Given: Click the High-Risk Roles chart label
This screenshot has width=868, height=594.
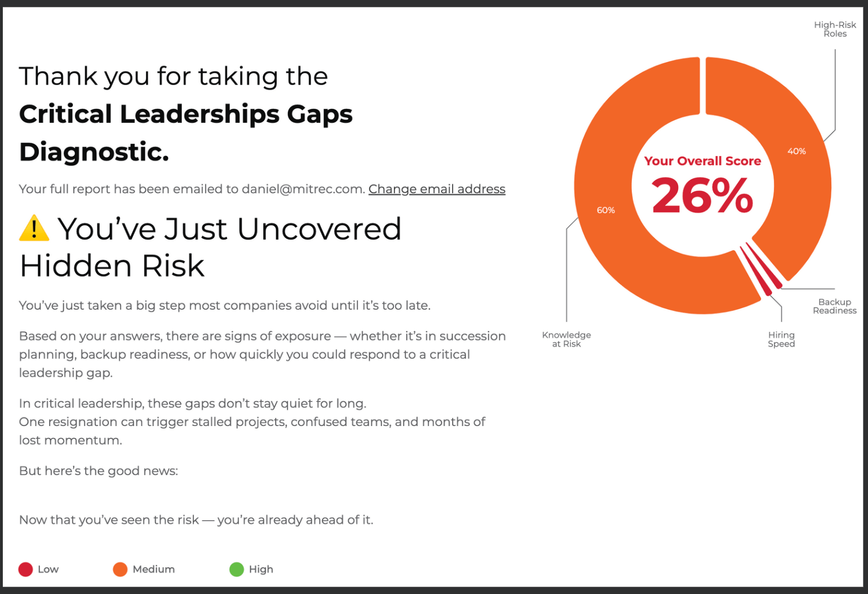Looking at the screenshot, I should (x=835, y=29).
